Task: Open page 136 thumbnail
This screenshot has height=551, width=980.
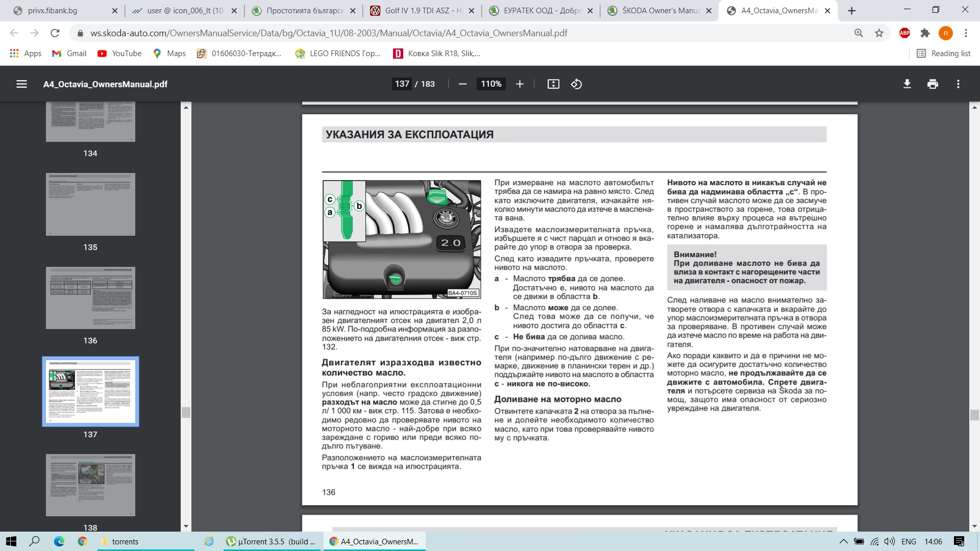Action: [90, 298]
